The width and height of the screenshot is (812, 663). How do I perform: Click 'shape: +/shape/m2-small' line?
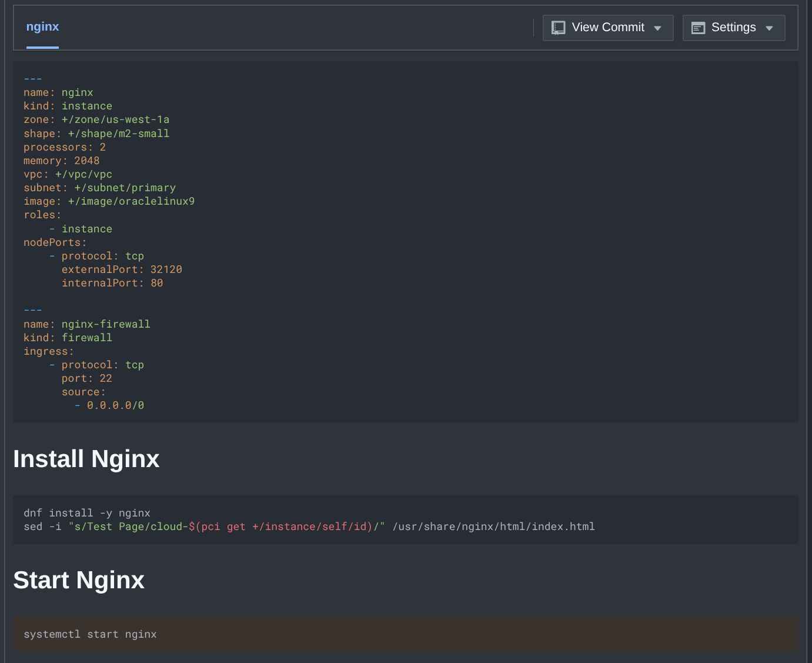(x=96, y=134)
